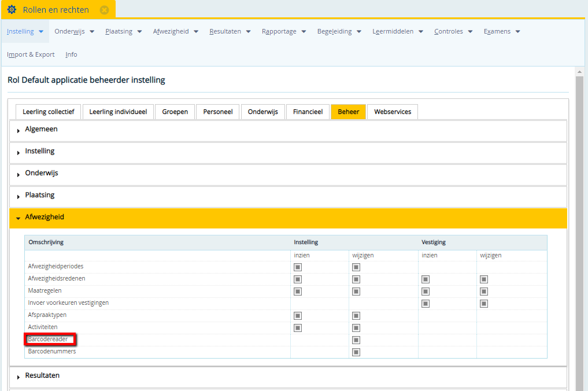Open the Afwezigheid menu

coord(176,31)
